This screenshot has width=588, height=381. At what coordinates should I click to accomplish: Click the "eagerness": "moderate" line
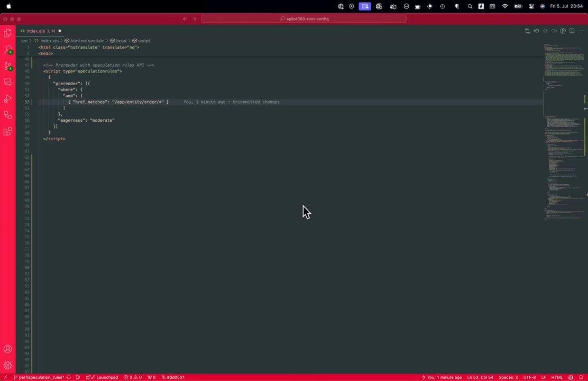(x=86, y=120)
